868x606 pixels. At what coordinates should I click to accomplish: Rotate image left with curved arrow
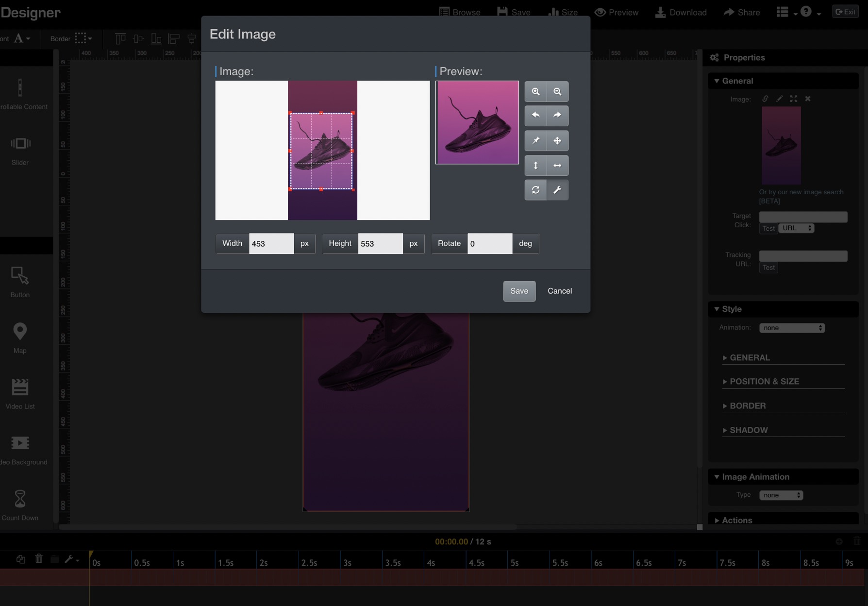click(x=535, y=116)
